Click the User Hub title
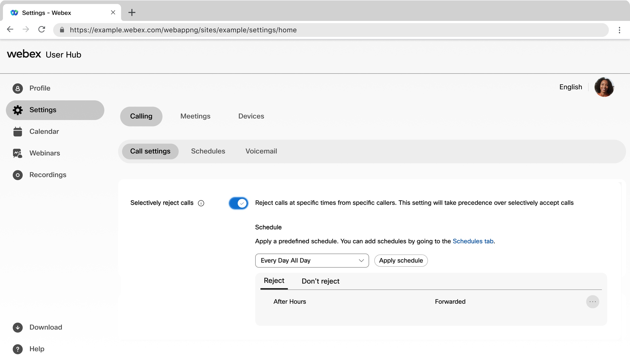This screenshot has height=364, width=630. pyautogui.click(x=63, y=55)
